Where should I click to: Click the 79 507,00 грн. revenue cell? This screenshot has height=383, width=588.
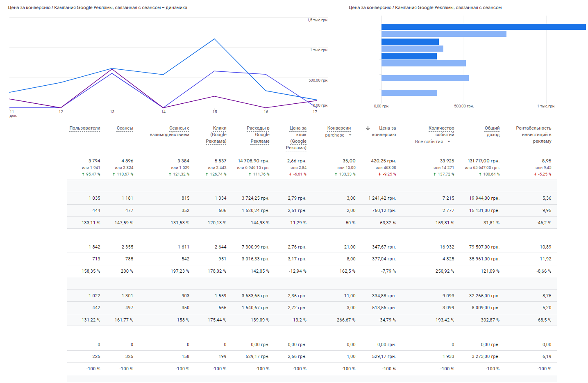point(484,247)
